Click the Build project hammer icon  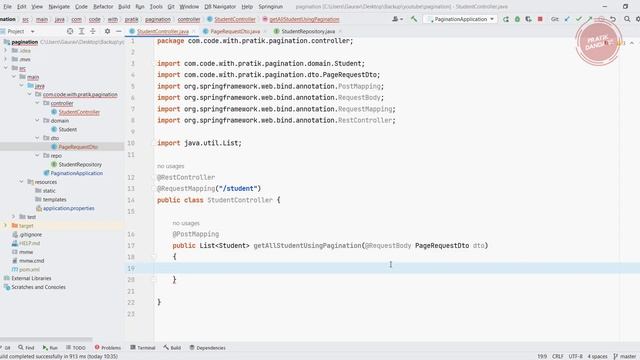point(414,19)
